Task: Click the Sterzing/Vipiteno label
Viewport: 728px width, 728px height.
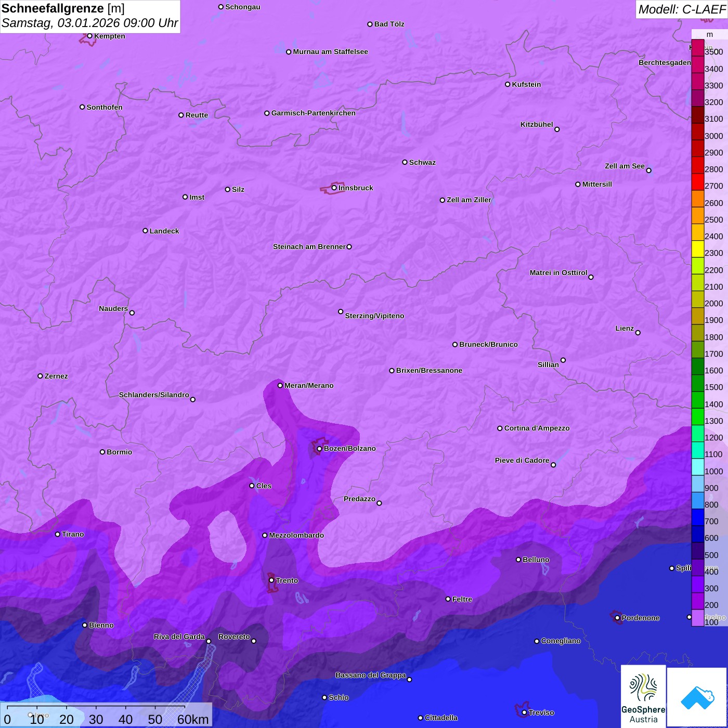Action: (x=375, y=316)
